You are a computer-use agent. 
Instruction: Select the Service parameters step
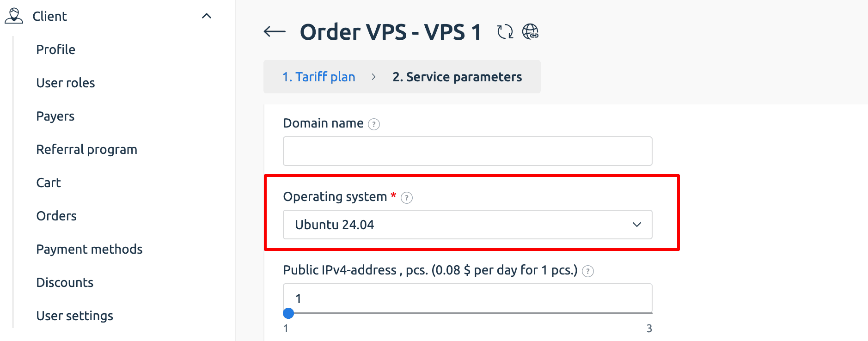pos(457,77)
